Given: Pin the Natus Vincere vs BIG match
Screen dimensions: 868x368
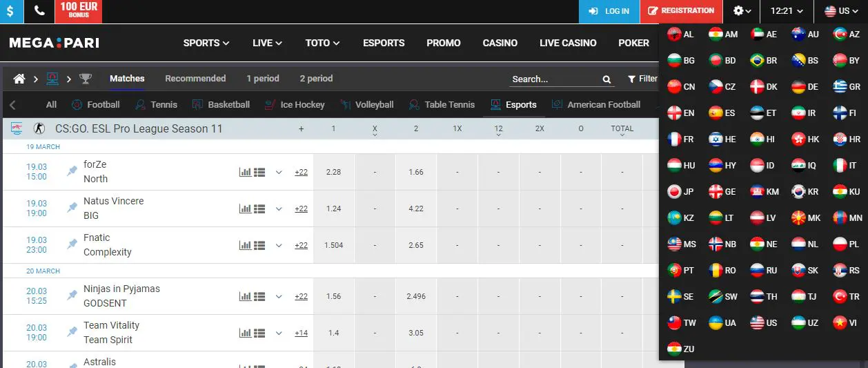Looking at the screenshot, I should coord(72,209).
